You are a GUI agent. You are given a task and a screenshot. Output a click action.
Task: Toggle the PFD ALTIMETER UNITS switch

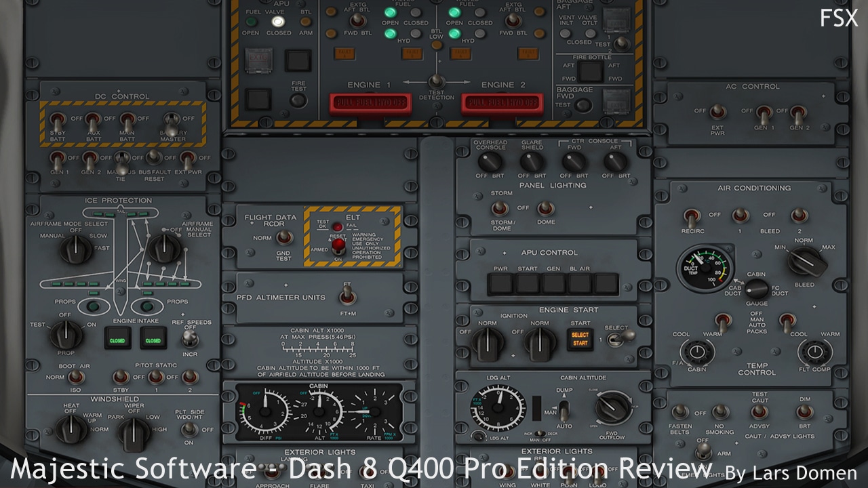[347, 295]
